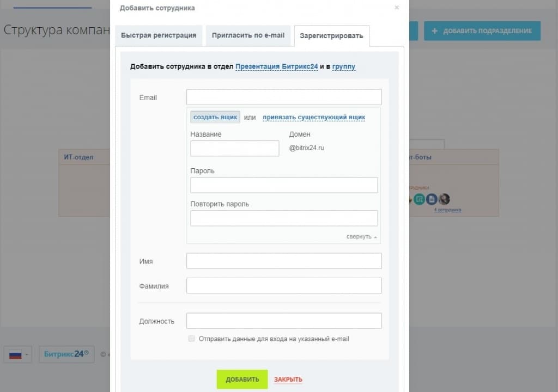
Task: Click the red Закрыть link
Action: pos(288,379)
